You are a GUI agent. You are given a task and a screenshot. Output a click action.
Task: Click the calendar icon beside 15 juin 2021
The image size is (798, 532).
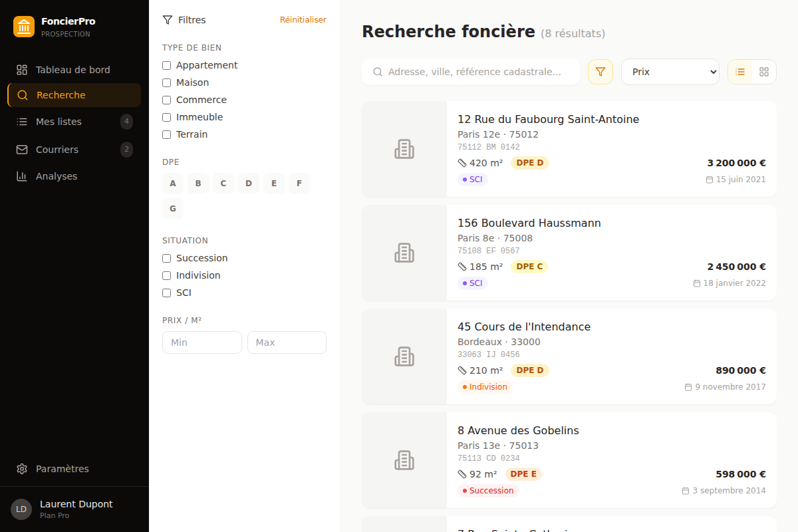(710, 180)
